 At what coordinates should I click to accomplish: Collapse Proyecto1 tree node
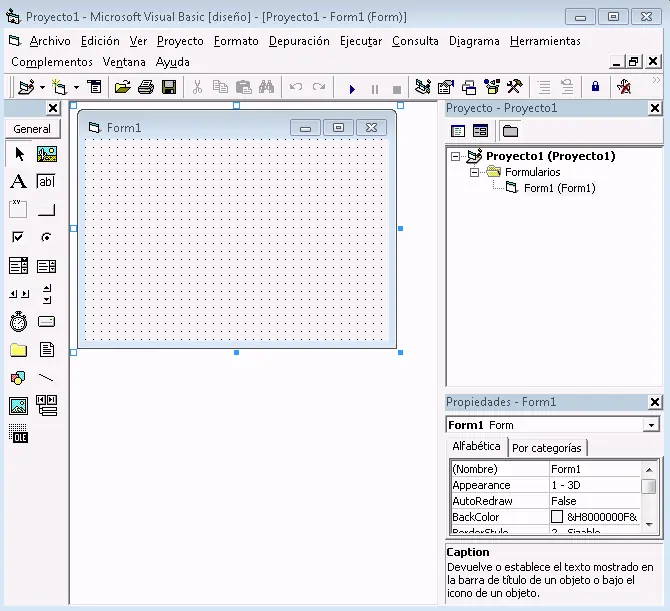coord(455,156)
